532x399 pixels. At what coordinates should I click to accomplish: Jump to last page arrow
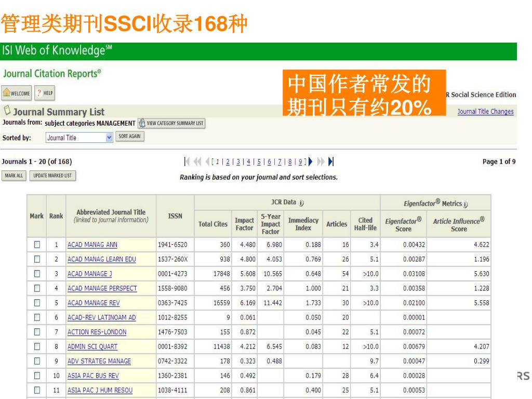331,162
